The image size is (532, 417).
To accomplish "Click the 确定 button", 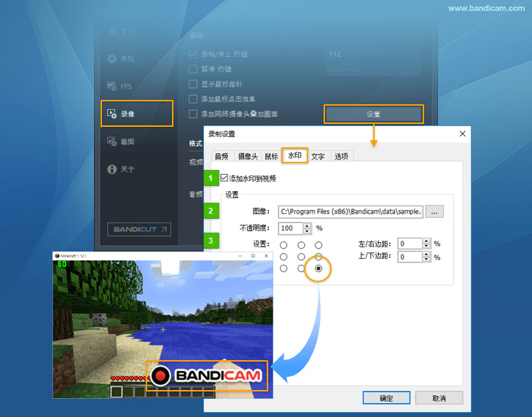I will [x=386, y=398].
